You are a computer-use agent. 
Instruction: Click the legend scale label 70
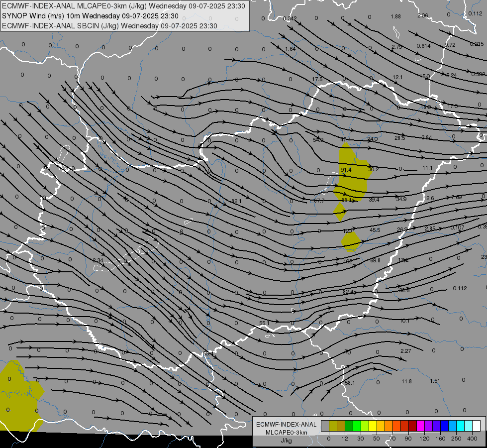[392, 439]
